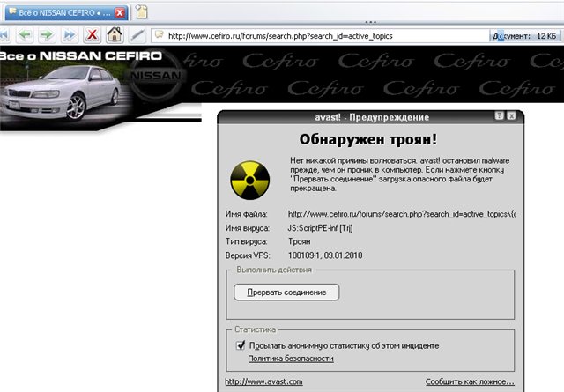Click the 'avast! - Предупреждение' title bar

tap(372, 117)
